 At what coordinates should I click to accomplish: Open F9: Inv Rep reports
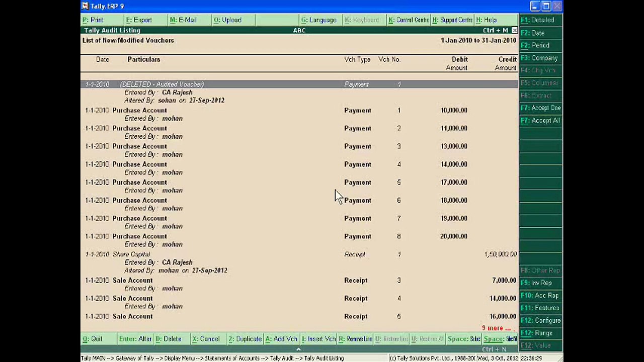[x=541, y=283]
